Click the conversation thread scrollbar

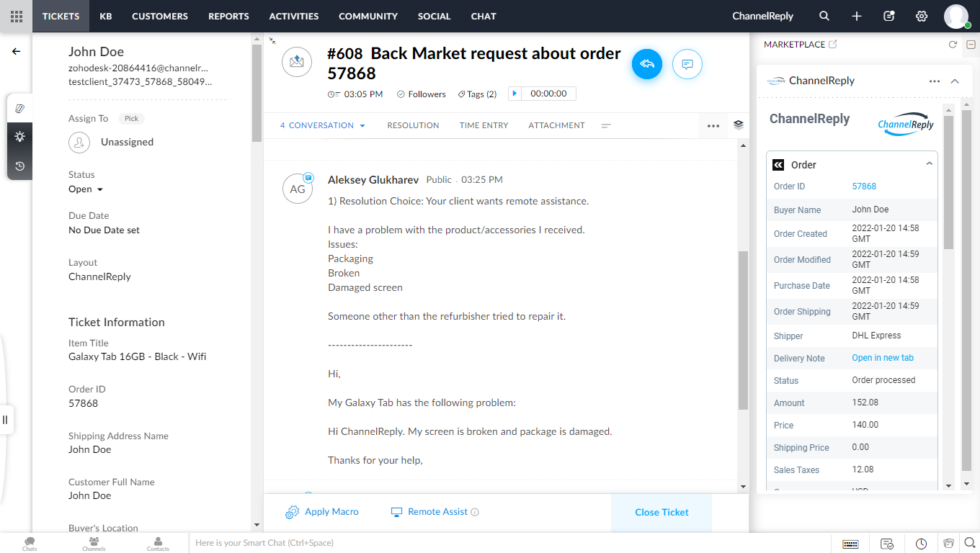tap(744, 330)
